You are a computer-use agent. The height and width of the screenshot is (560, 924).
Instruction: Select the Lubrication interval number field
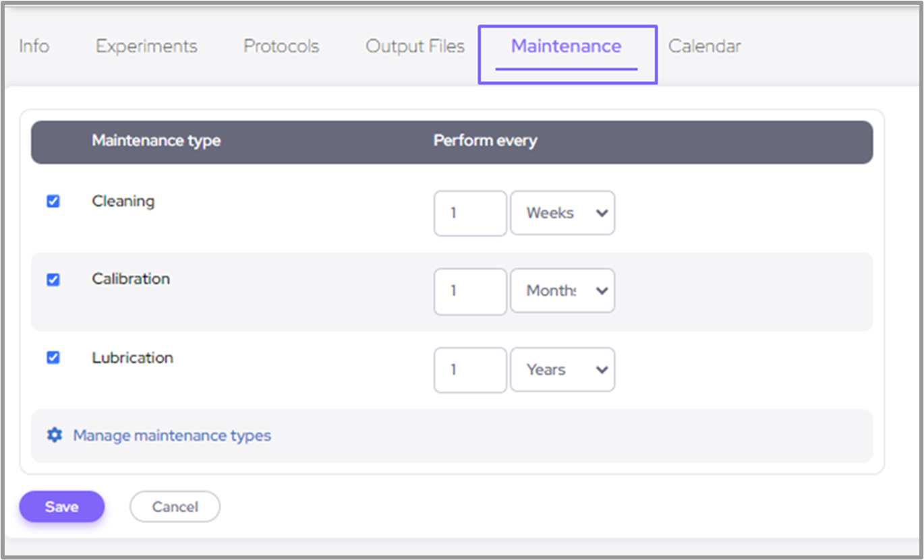pos(470,369)
